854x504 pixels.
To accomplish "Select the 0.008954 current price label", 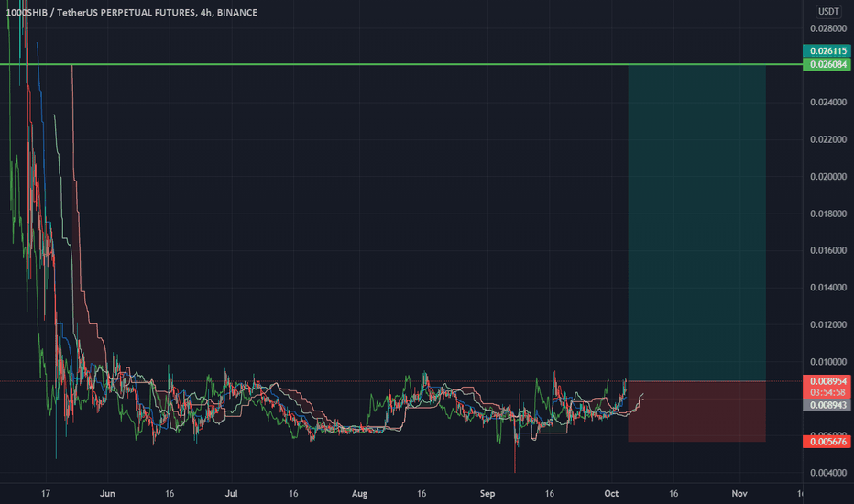I will point(827,381).
